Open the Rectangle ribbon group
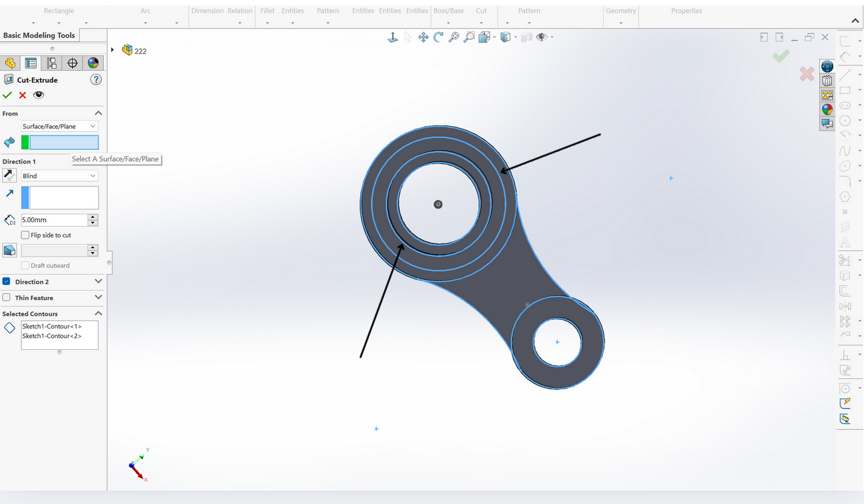 pyautogui.click(x=59, y=11)
